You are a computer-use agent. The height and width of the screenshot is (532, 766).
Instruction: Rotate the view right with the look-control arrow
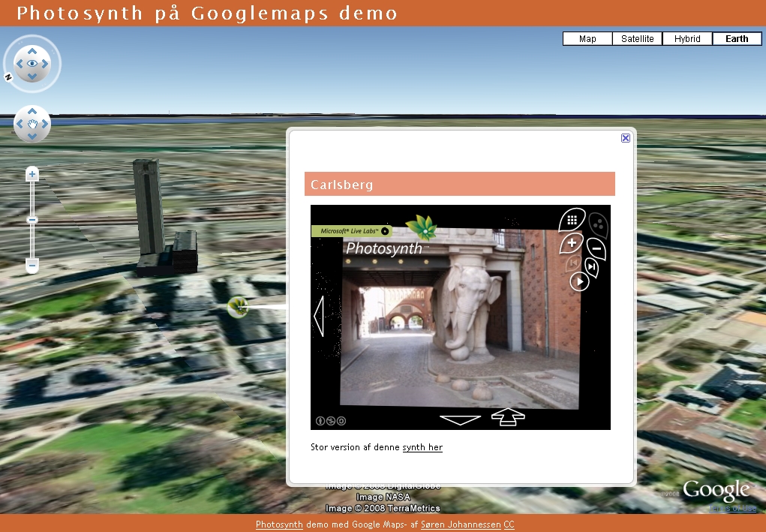(45, 64)
